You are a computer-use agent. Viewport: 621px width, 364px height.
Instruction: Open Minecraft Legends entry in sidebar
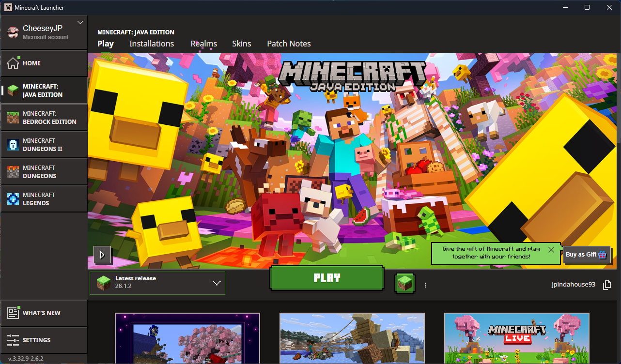click(x=44, y=199)
